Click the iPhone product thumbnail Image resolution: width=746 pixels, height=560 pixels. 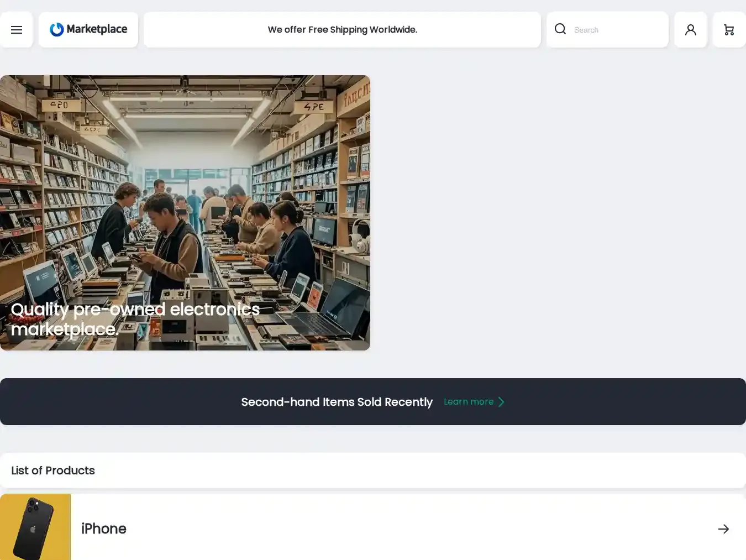[35, 527]
